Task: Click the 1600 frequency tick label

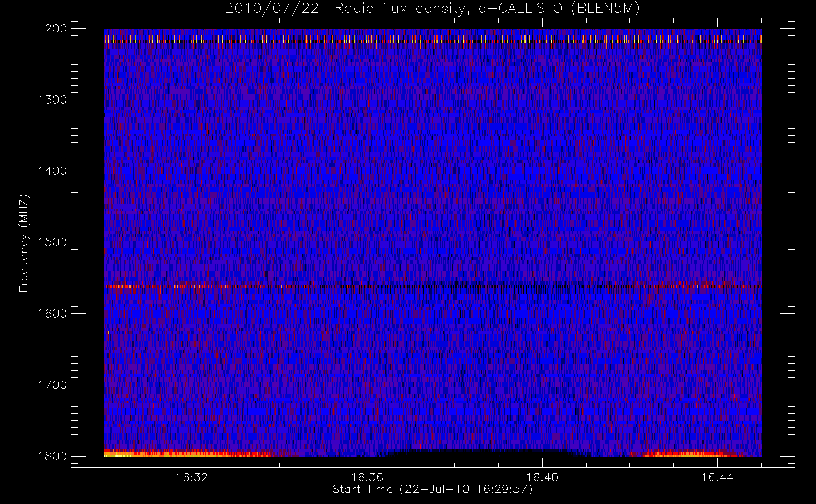Action: [52, 313]
